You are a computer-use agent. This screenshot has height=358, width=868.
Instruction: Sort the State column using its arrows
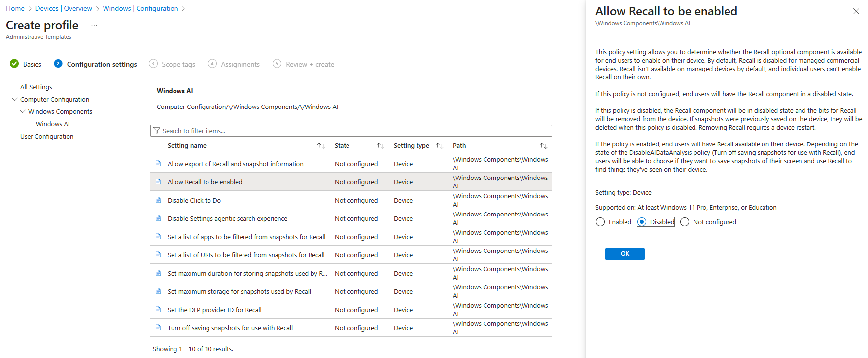pos(380,146)
